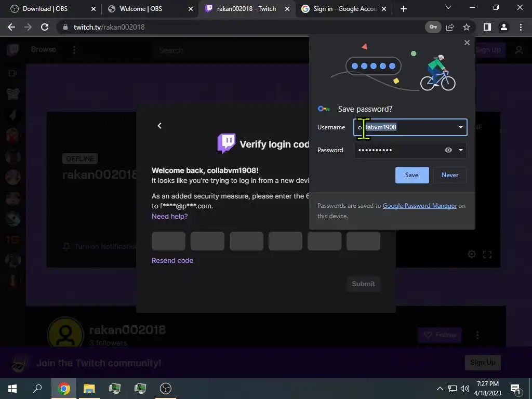
Task: Open the Google Password Manager link
Action: pyautogui.click(x=419, y=206)
